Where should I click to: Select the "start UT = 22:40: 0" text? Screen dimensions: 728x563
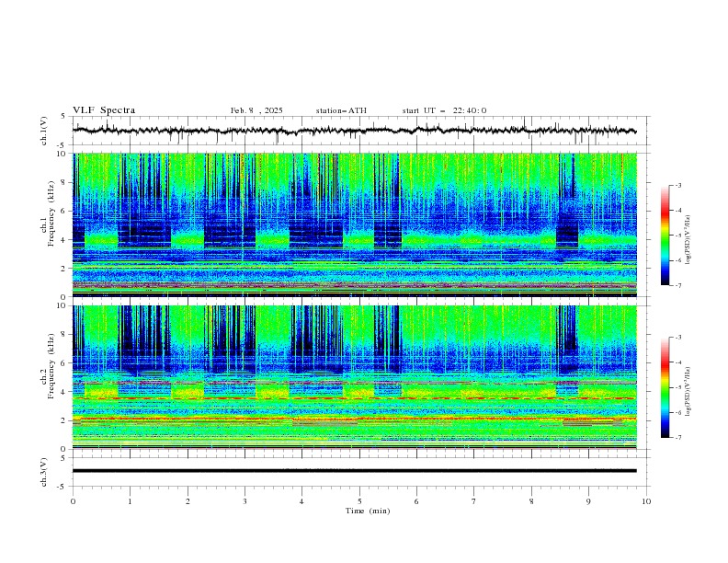(444, 110)
